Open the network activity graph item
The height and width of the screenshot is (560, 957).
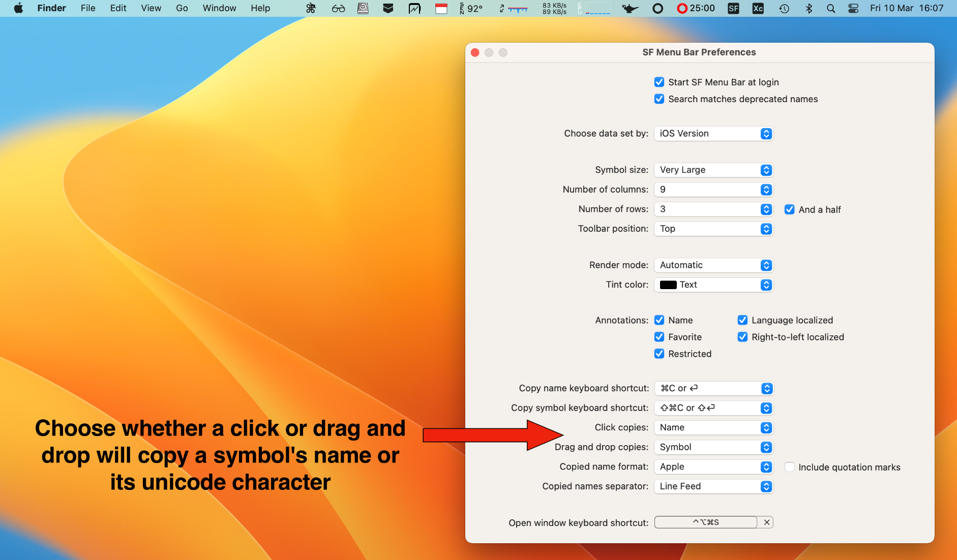(514, 8)
